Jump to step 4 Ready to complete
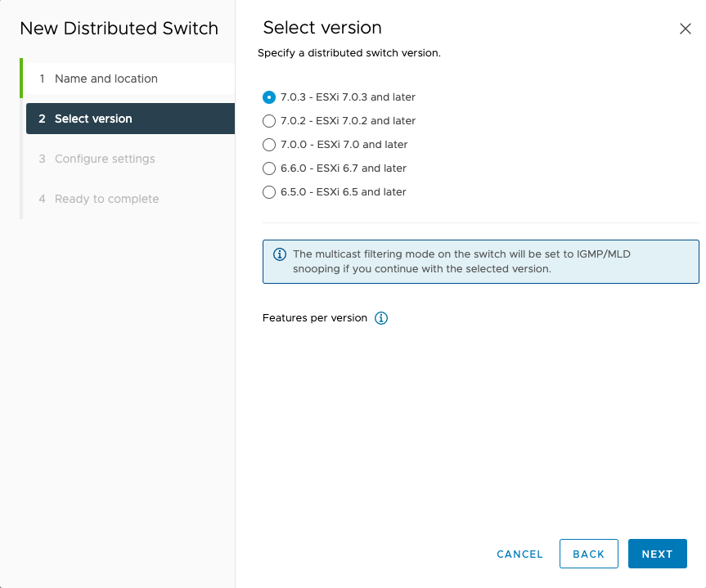Image resolution: width=706 pixels, height=588 pixels. [x=105, y=199]
